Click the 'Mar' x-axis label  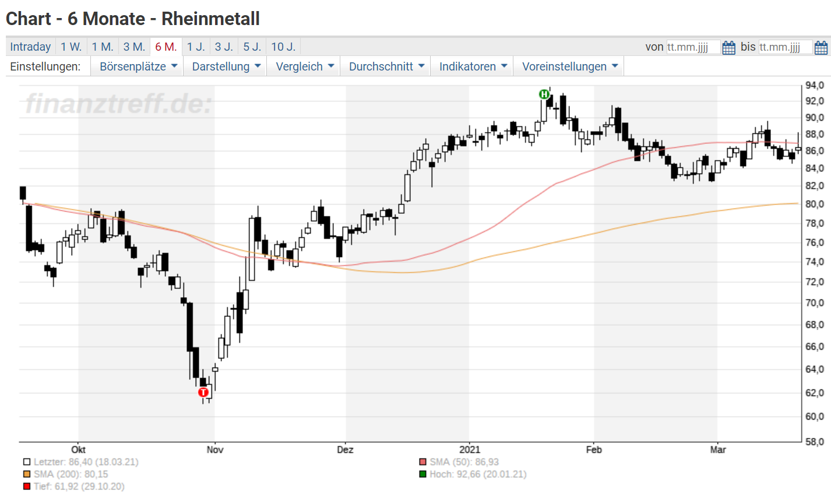(x=718, y=449)
